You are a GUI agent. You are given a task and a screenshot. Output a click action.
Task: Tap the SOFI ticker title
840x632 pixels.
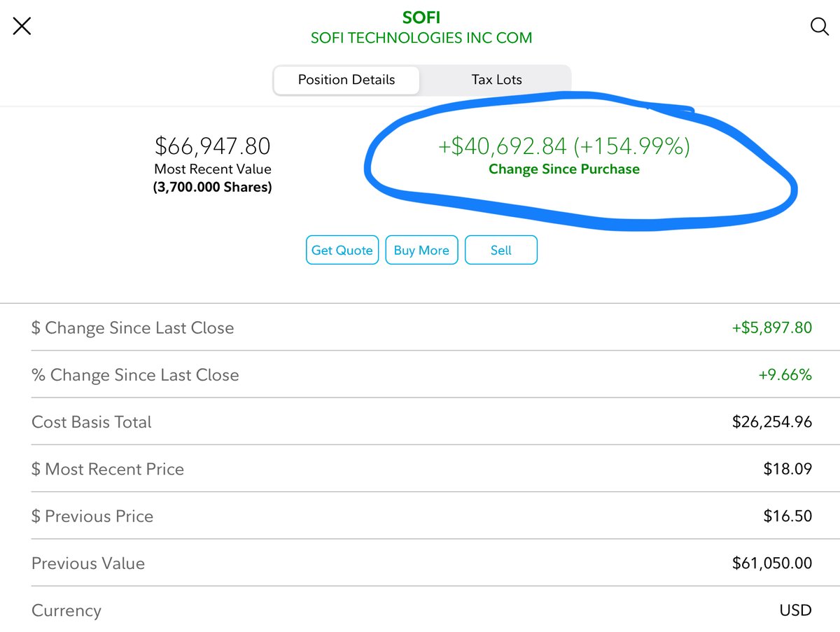pos(421,17)
